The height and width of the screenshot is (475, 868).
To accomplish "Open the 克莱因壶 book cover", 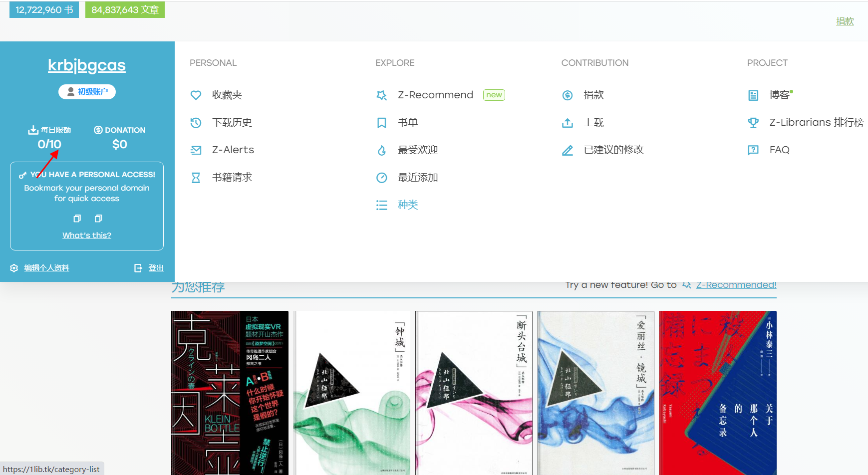I will click(x=230, y=393).
